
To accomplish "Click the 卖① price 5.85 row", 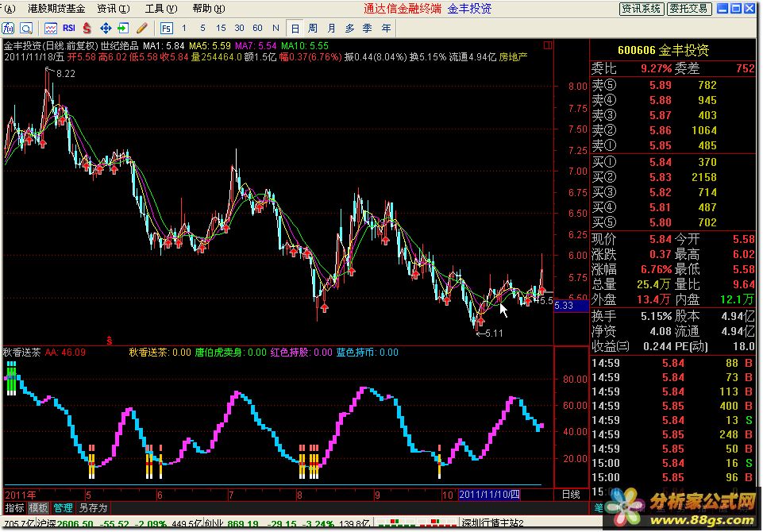I will click(x=672, y=145).
